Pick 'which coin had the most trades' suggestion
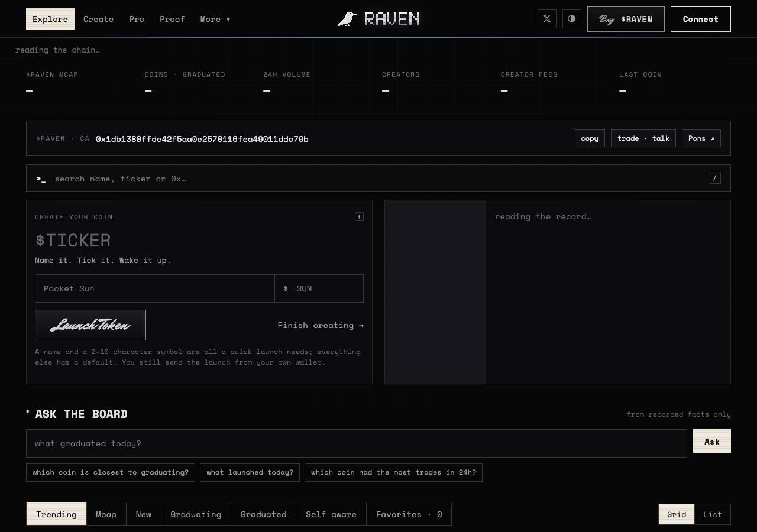 point(393,472)
